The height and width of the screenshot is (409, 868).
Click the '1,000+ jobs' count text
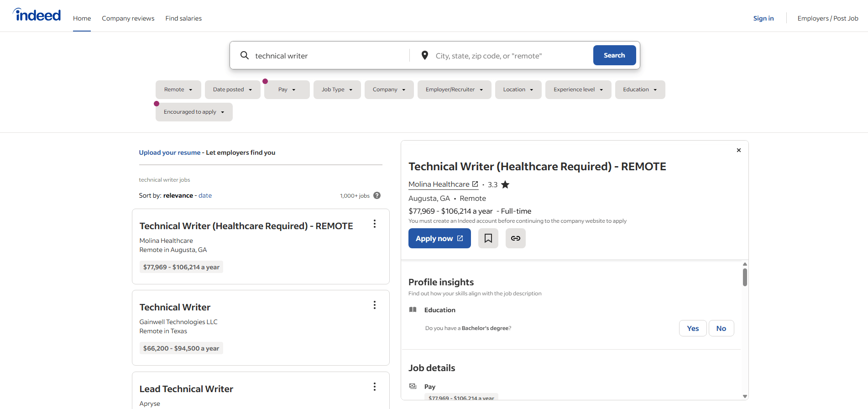click(355, 196)
